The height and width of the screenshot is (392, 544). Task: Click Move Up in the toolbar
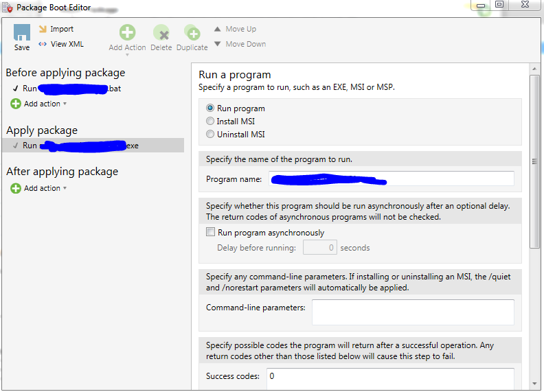[235, 29]
